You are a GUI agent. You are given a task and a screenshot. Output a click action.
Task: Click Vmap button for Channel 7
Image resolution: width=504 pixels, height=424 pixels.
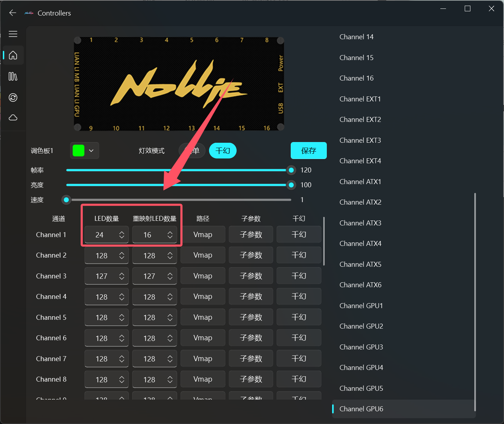(x=203, y=359)
